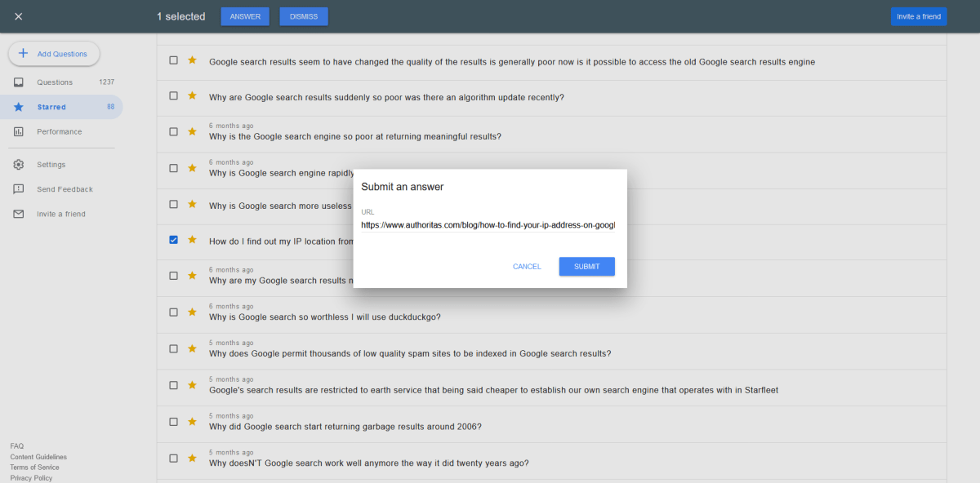Click the URL input field in dialog
Image resolution: width=980 pixels, height=483 pixels.
coord(488,224)
